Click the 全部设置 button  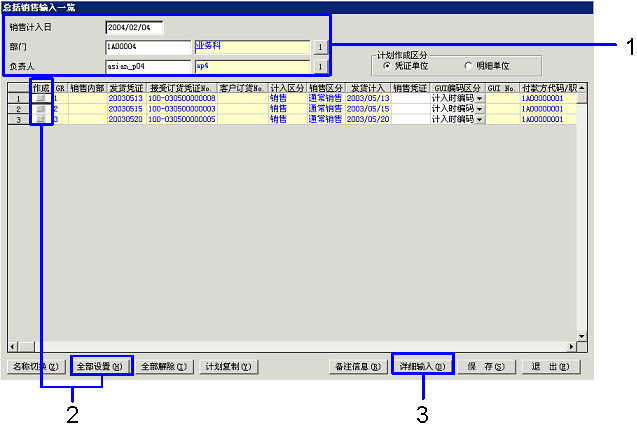tap(100, 367)
